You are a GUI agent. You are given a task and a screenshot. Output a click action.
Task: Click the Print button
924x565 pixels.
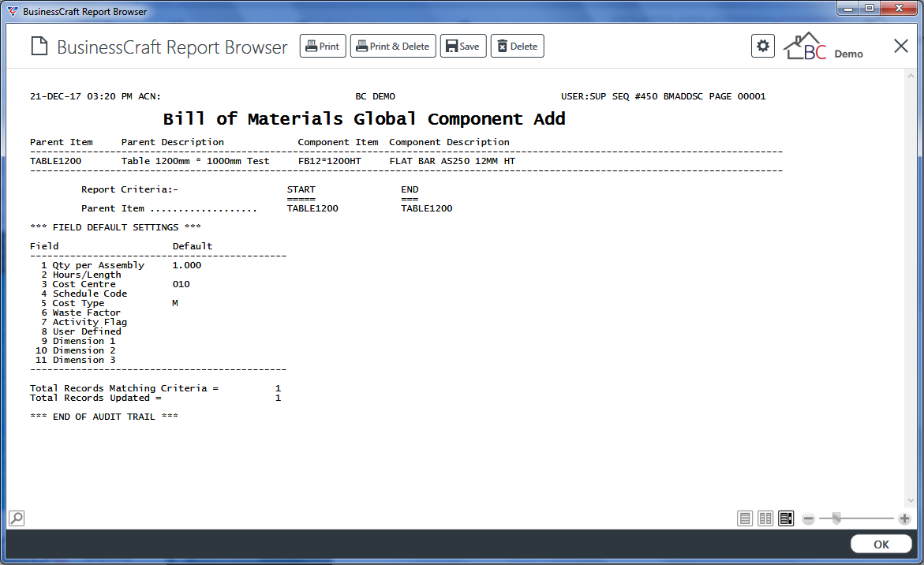pyautogui.click(x=323, y=46)
